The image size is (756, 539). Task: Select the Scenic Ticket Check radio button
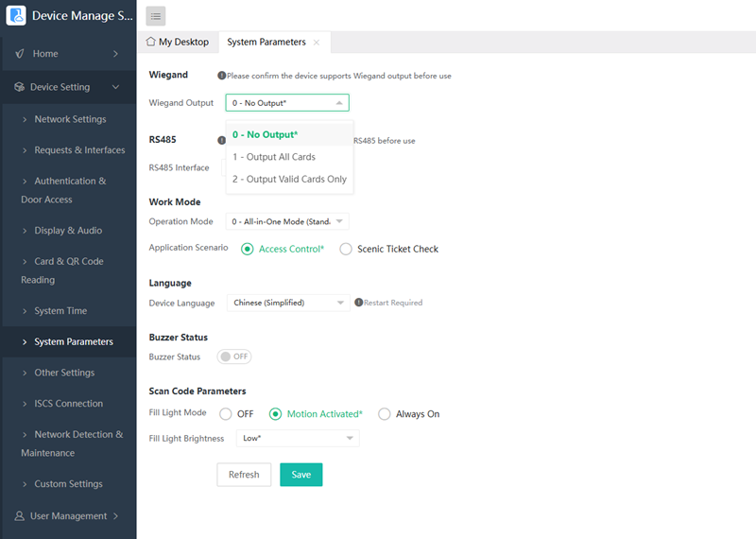[x=346, y=249]
